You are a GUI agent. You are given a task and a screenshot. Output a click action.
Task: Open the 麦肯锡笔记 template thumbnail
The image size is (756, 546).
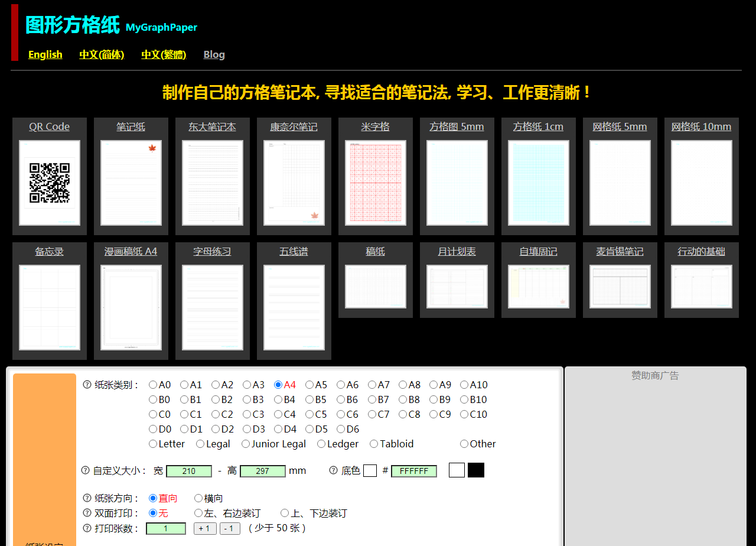pyautogui.click(x=620, y=287)
